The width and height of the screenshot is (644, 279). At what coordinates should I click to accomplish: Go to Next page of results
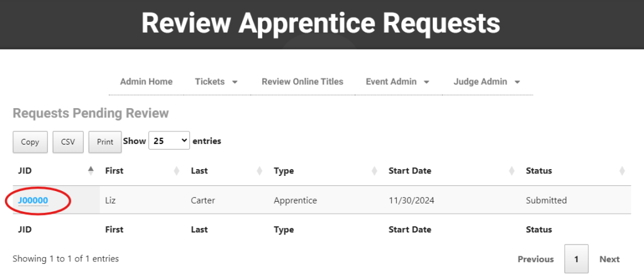point(609,259)
